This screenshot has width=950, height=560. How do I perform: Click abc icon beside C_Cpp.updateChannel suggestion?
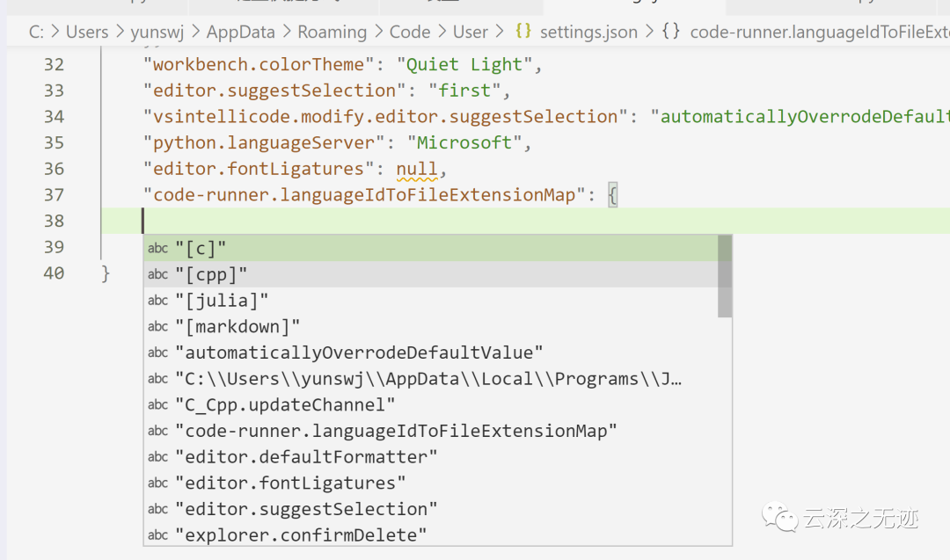coord(158,404)
